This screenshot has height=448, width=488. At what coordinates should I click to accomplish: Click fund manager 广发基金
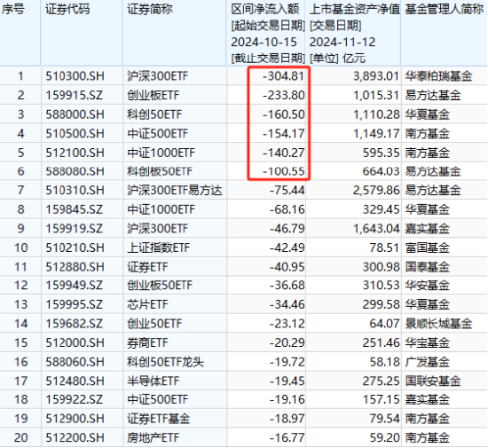[428, 362]
